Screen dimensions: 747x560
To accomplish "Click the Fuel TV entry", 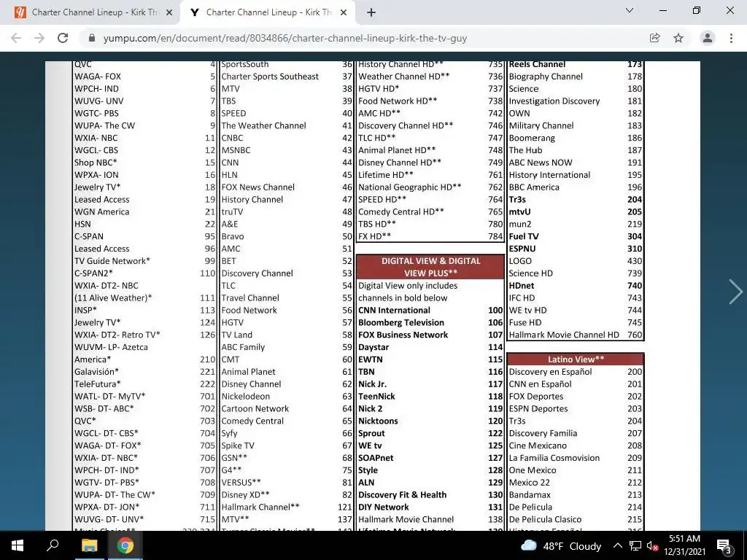I will click(524, 236).
